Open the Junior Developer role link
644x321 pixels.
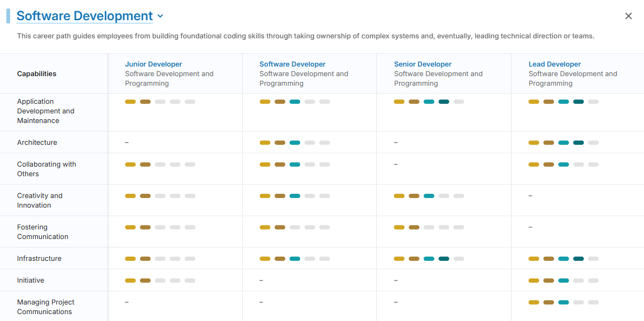coord(153,64)
